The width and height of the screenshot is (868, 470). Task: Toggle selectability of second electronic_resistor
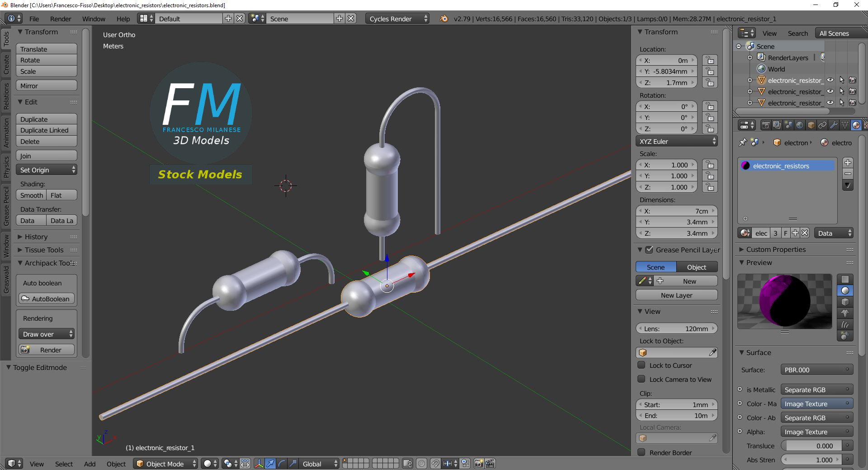[x=842, y=91]
